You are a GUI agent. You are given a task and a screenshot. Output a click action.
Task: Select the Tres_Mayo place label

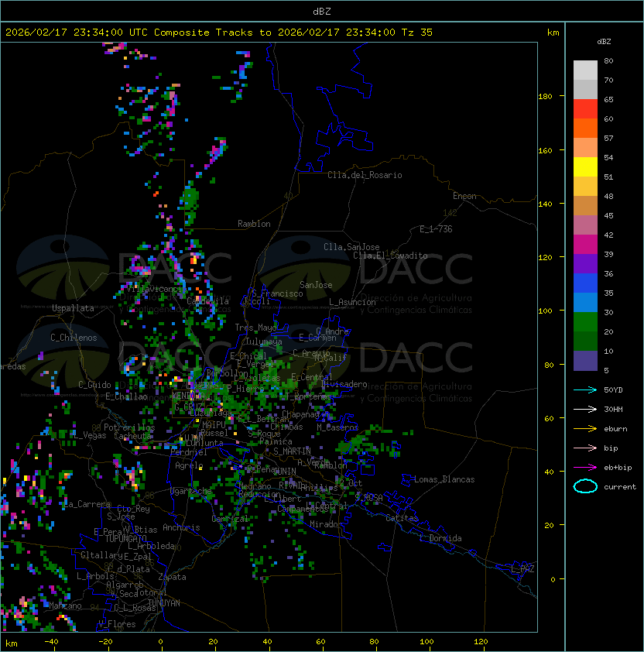(x=255, y=328)
